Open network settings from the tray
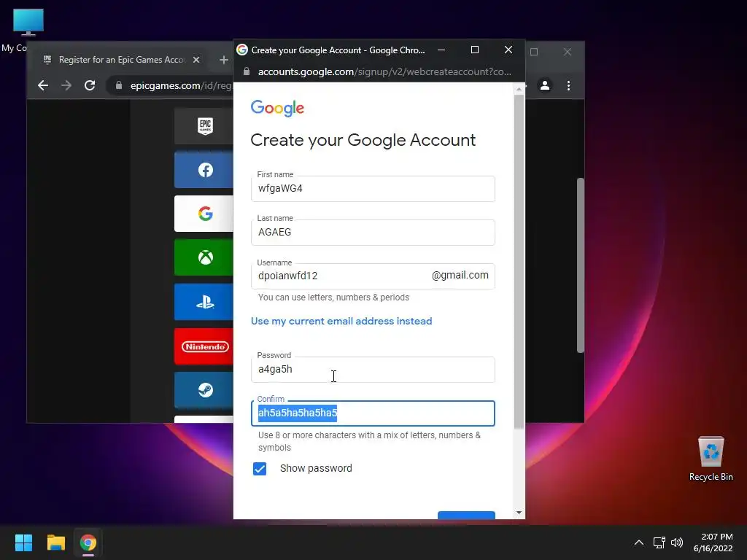This screenshot has width=747, height=560. (659, 542)
